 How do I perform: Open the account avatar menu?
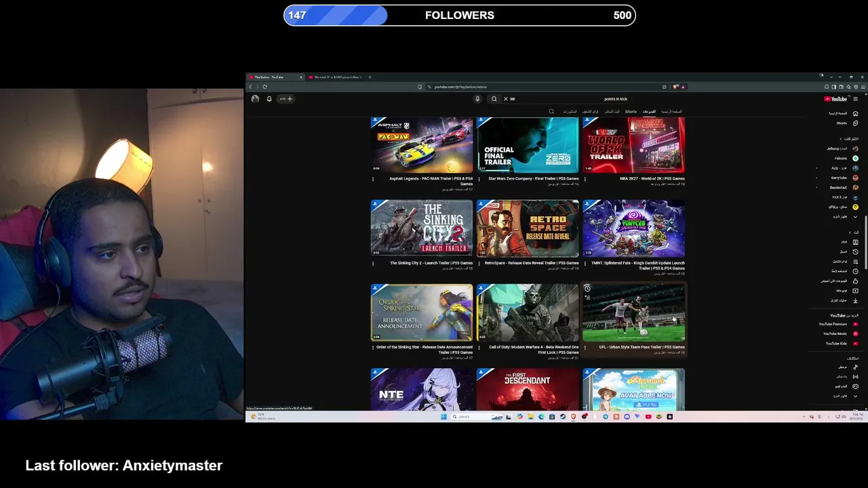(255, 99)
